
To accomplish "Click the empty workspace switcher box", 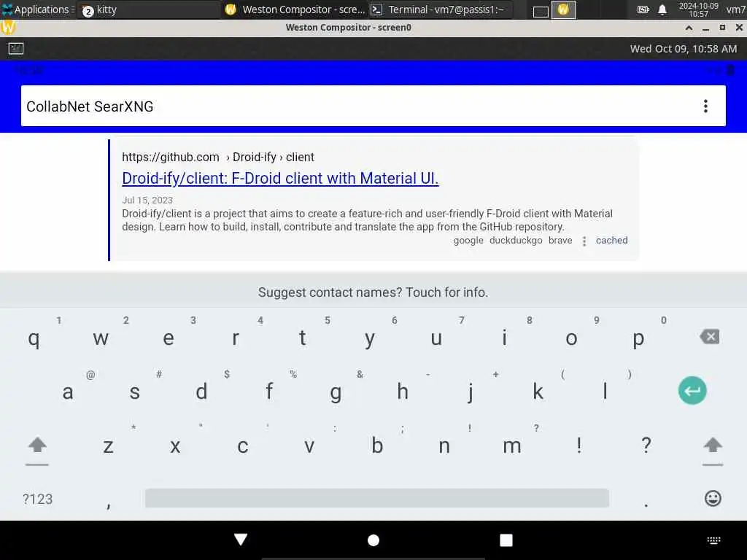I will coord(541,11).
